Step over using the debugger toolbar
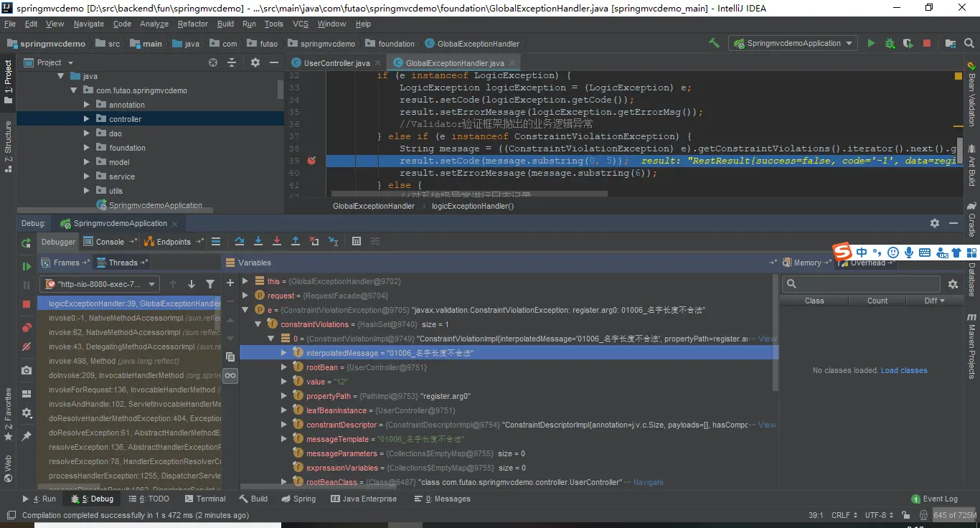The height and width of the screenshot is (528, 980). point(240,242)
